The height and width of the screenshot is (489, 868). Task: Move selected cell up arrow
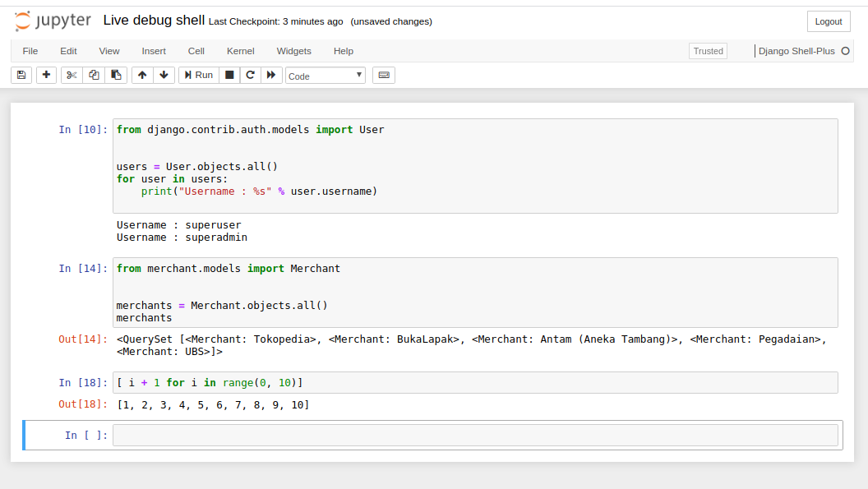tap(142, 76)
